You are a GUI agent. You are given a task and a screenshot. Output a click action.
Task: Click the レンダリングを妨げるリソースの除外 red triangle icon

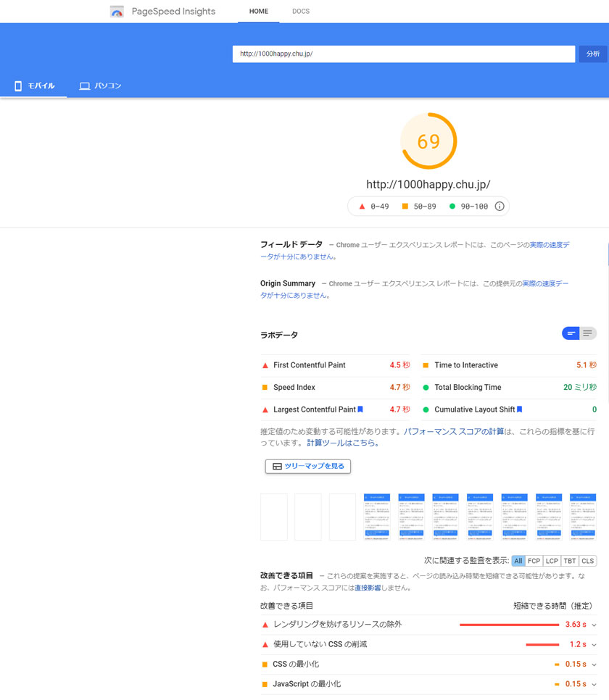point(265,625)
